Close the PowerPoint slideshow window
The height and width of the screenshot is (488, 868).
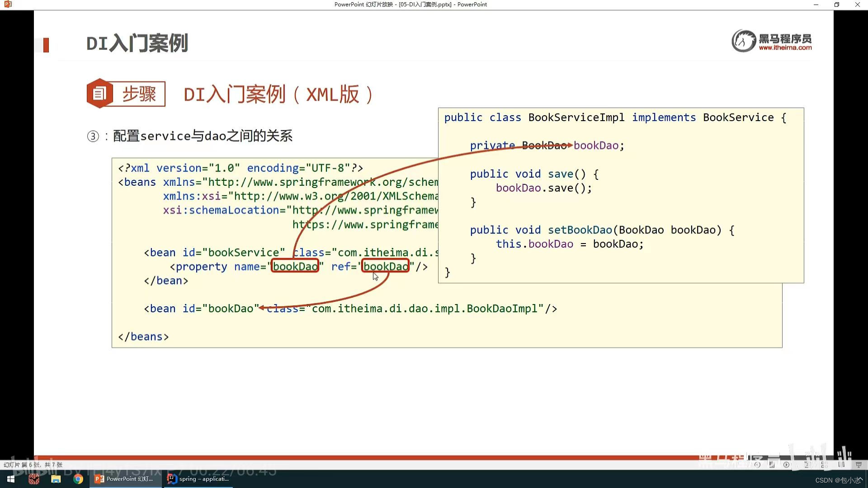coord(858,5)
